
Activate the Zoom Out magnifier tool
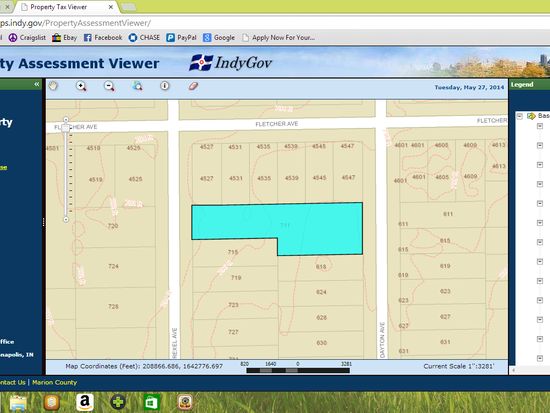pos(109,86)
